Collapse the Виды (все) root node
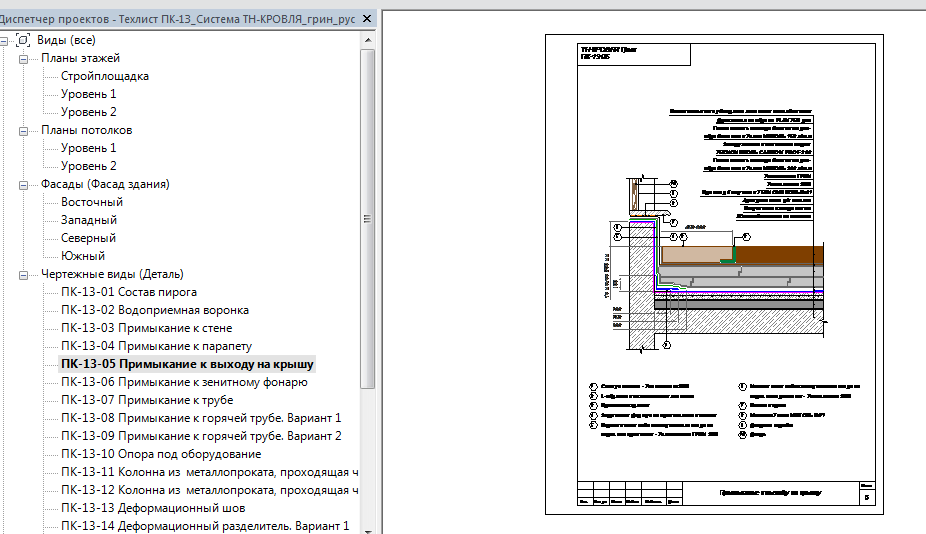This screenshot has height=534, width=926. tap(4, 41)
